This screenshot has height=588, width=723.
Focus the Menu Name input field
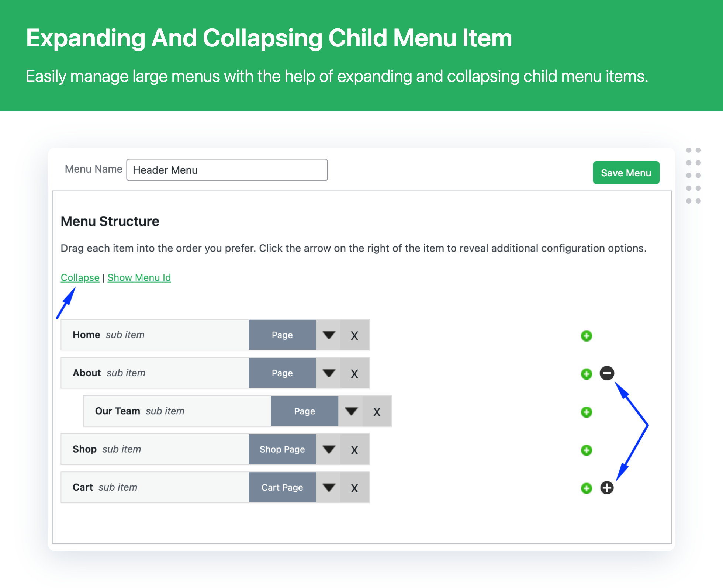(227, 170)
